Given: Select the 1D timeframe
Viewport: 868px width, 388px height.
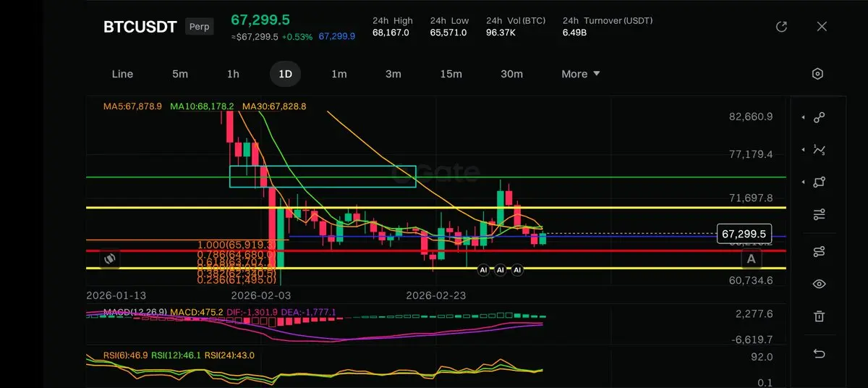Looking at the screenshot, I should [286, 74].
